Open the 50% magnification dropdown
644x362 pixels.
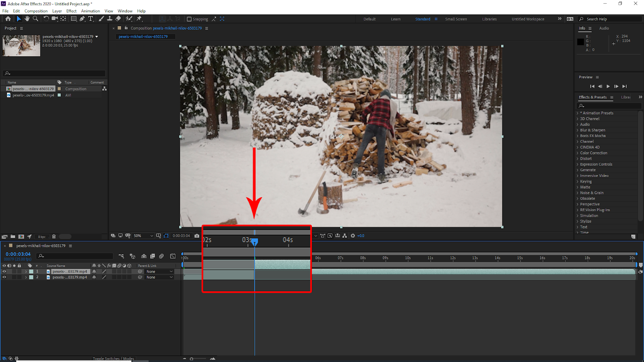tap(143, 236)
